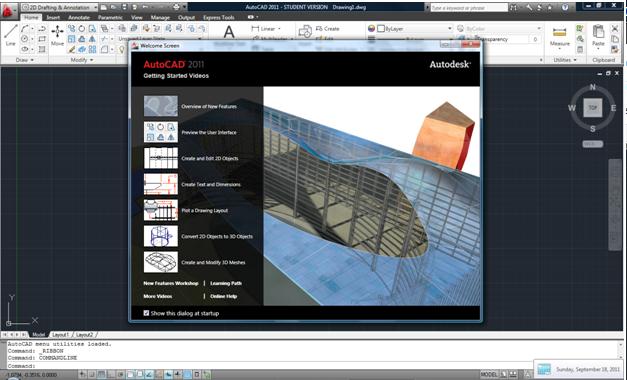Viewport: 627px width, 380px height.
Task: Select the Line tool in Draw panel
Action: pos(10,34)
